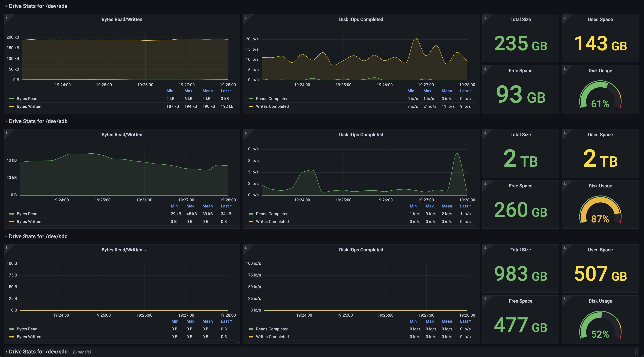Click the 143 GB used space value

[600, 43]
